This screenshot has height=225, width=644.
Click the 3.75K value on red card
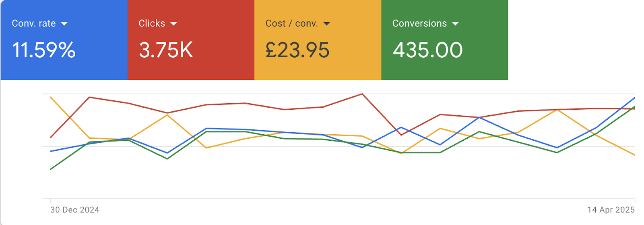click(166, 50)
